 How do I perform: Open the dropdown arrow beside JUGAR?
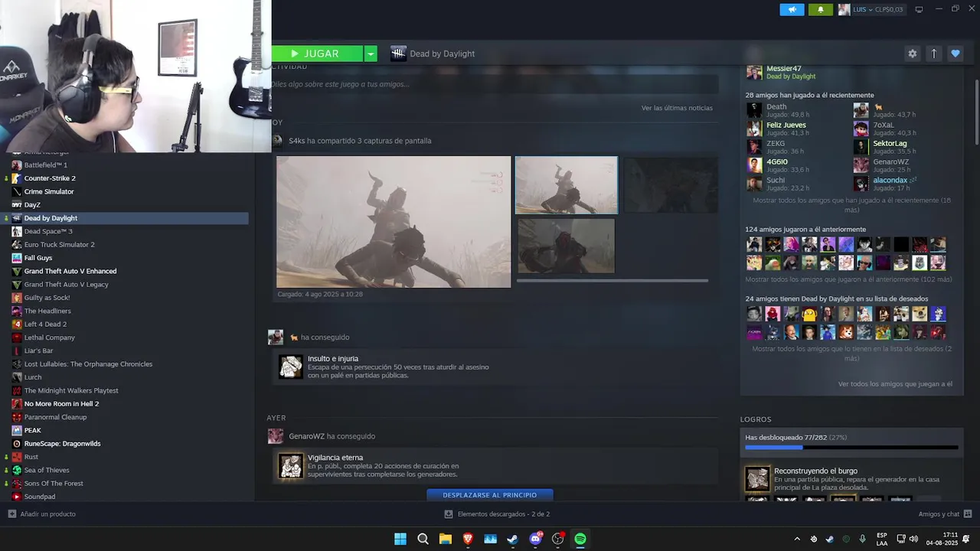(371, 54)
